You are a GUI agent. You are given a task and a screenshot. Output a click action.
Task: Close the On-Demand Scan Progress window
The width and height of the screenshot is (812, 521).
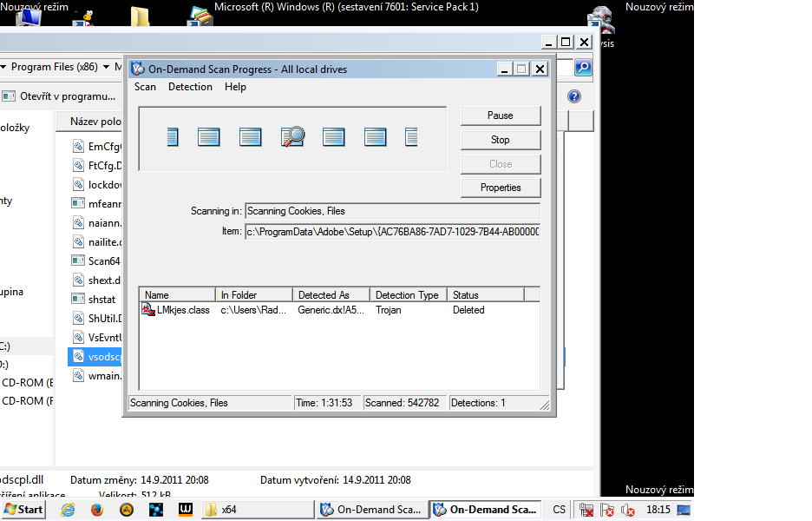[x=540, y=69]
